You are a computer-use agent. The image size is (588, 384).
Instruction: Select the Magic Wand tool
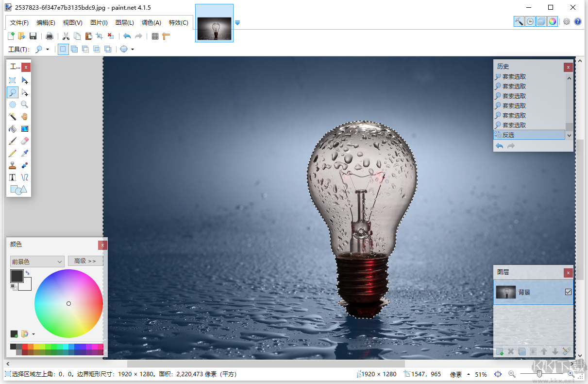point(12,116)
